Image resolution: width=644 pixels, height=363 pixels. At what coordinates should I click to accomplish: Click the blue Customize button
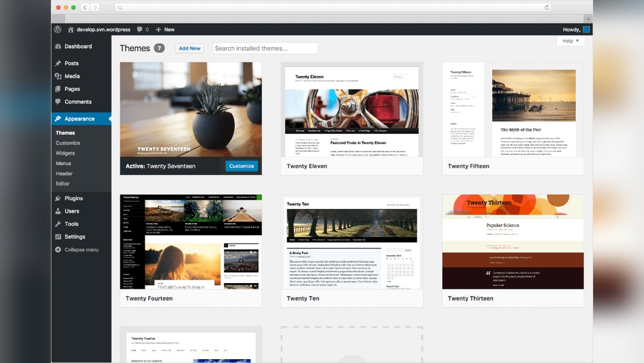click(x=241, y=166)
